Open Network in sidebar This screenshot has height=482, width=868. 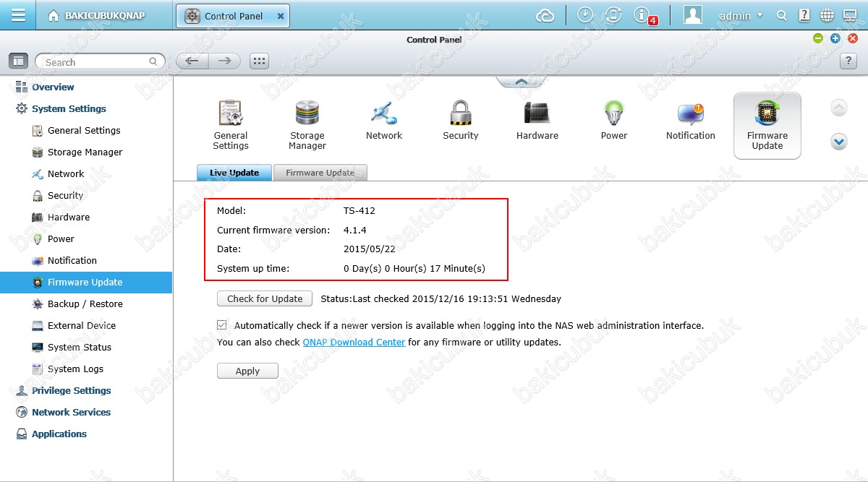click(66, 173)
